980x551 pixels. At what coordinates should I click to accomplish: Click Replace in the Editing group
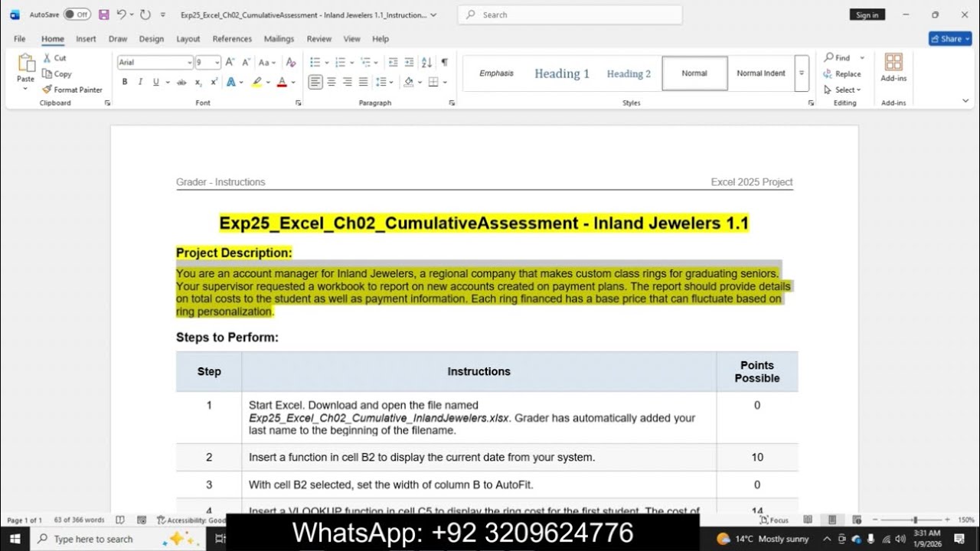point(842,73)
